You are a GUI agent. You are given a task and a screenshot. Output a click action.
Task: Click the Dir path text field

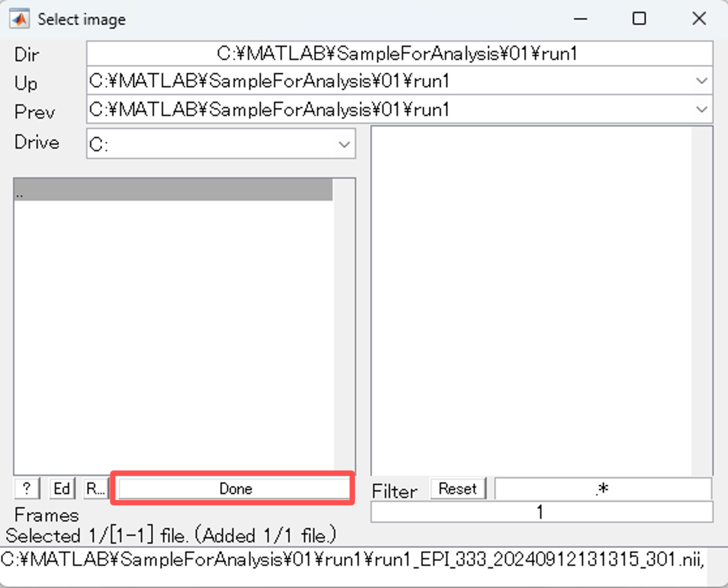pos(399,54)
